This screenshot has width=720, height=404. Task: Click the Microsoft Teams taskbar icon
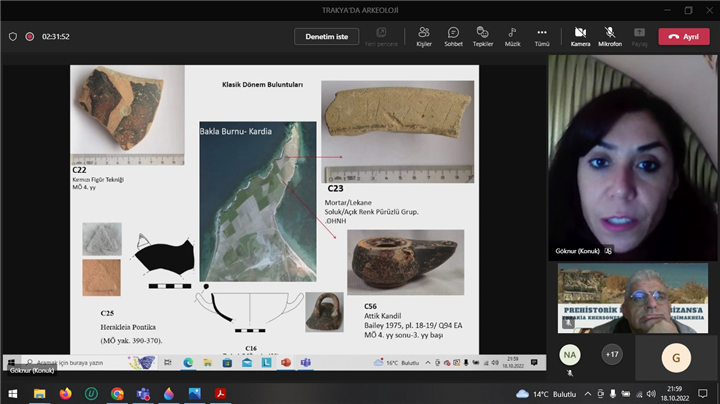pos(143,394)
